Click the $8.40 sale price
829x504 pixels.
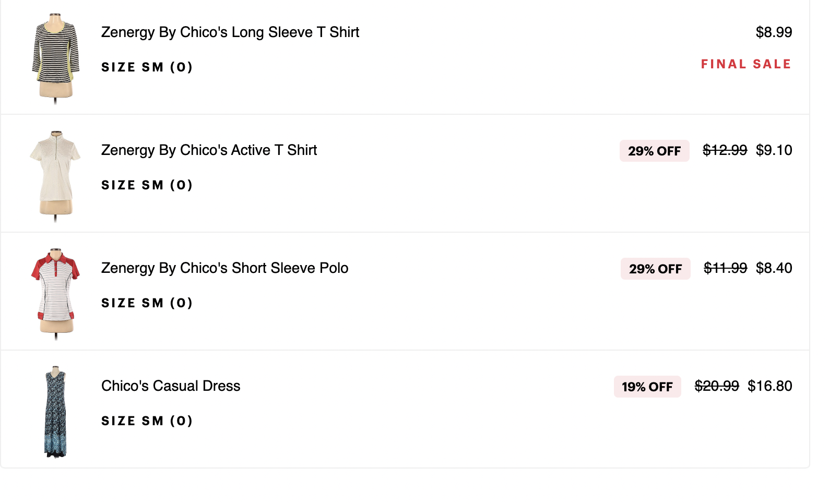[x=774, y=268]
